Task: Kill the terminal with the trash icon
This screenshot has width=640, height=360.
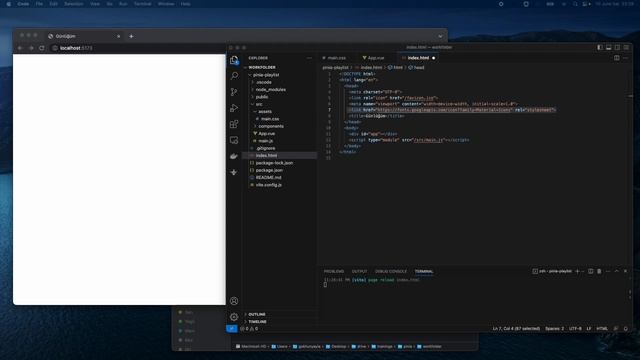Action: pyautogui.click(x=599, y=271)
